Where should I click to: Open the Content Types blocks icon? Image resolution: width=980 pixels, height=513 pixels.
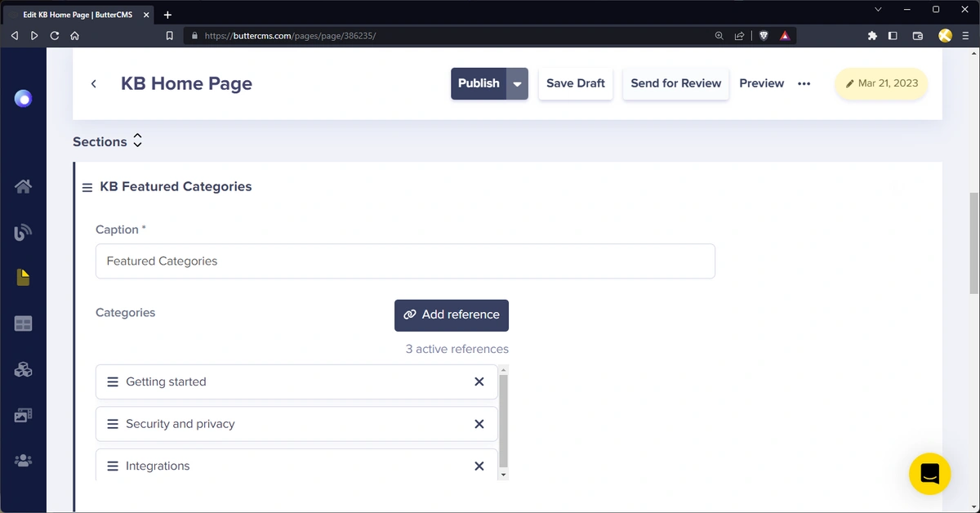[23, 370]
